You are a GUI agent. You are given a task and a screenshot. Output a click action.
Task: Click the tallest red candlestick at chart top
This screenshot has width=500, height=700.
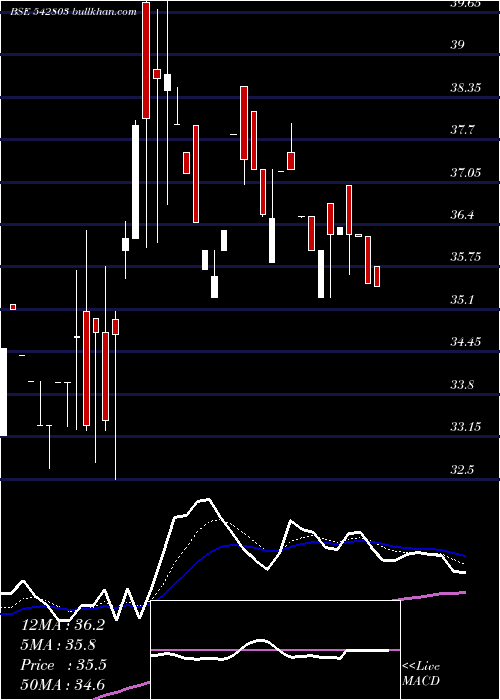(x=146, y=60)
